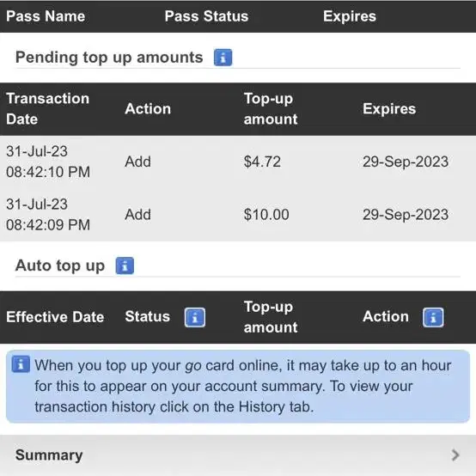Select the Pass Status column header
Screen dimensions: 476x476
click(206, 16)
